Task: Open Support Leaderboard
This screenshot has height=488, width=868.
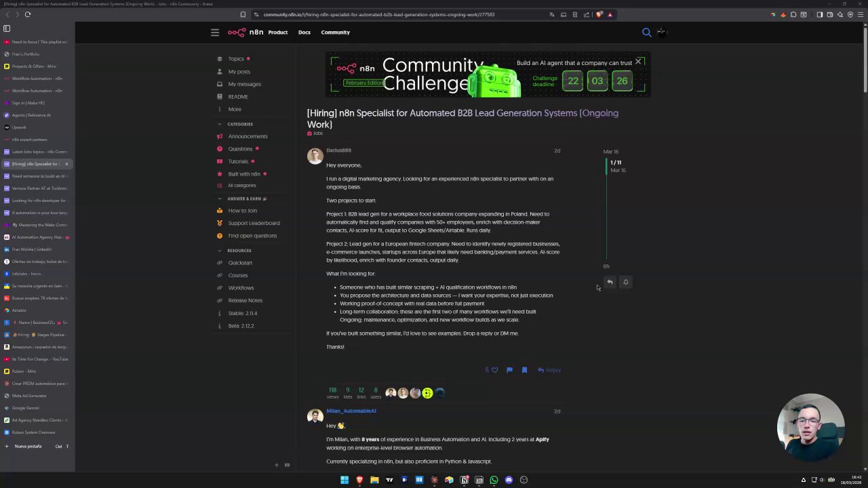Action: pyautogui.click(x=254, y=223)
